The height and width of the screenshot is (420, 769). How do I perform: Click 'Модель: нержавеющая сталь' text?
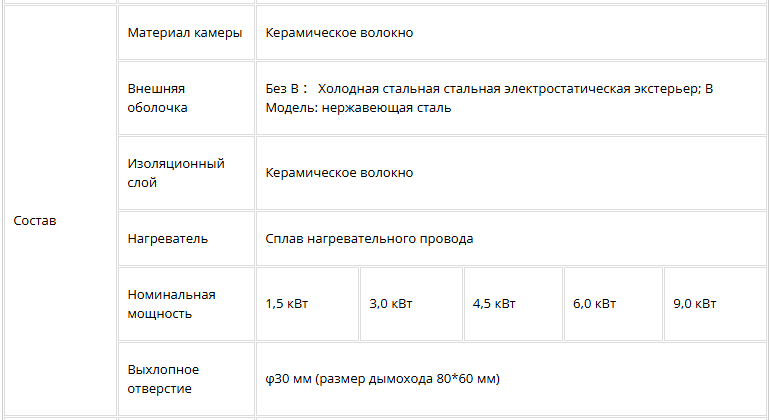click(358, 108)
